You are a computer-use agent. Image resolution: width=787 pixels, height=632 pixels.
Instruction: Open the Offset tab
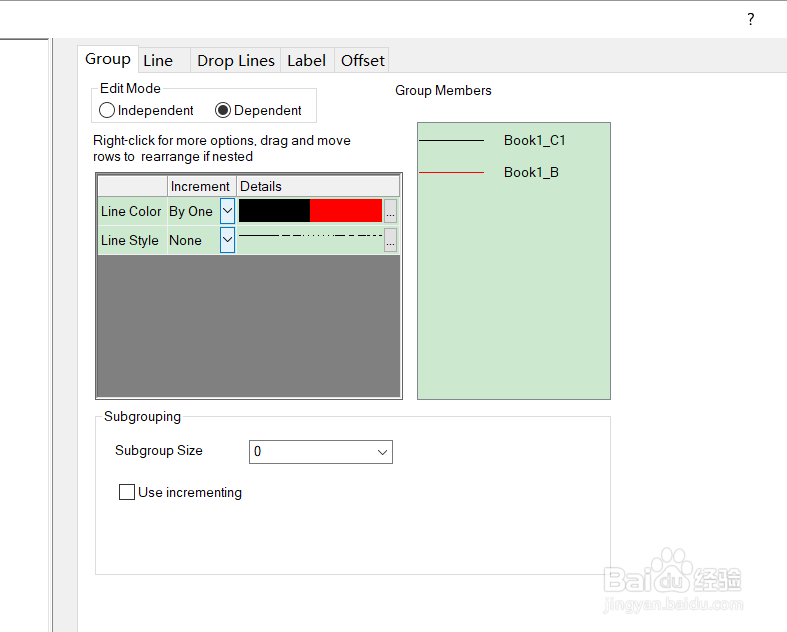coord(362,61)
